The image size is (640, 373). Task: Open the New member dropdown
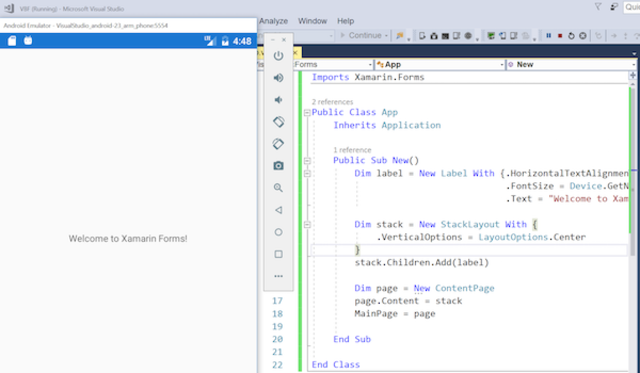(x=572, y=64)
